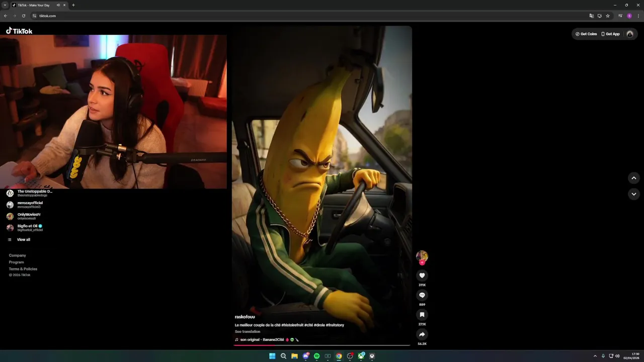Open the clock and date in the taskbar
Screen dimensions: 644x362
pos(631,356)
